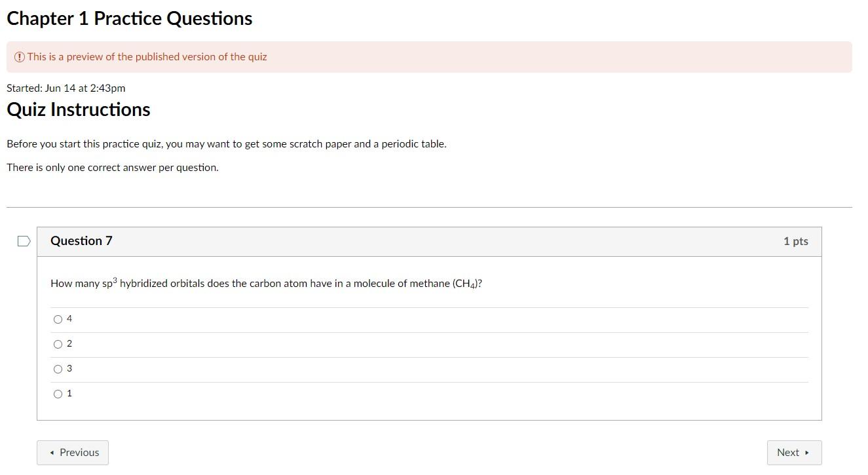Select answer option 4
The height and width of the screenshot is (475, 868).
pos(58,319)
